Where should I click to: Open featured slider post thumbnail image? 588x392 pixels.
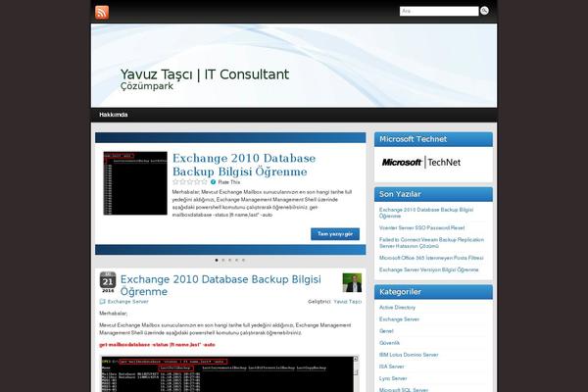[135, 183]
